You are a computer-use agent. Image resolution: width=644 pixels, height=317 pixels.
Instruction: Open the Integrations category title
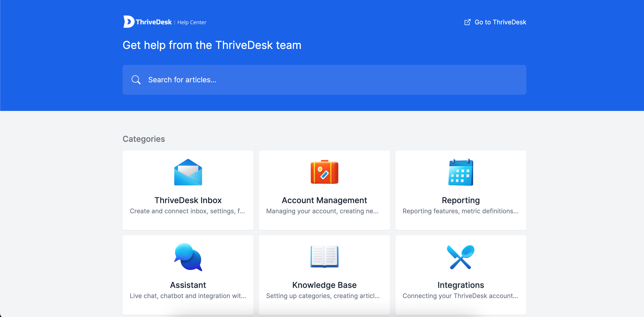click(461, 285)
